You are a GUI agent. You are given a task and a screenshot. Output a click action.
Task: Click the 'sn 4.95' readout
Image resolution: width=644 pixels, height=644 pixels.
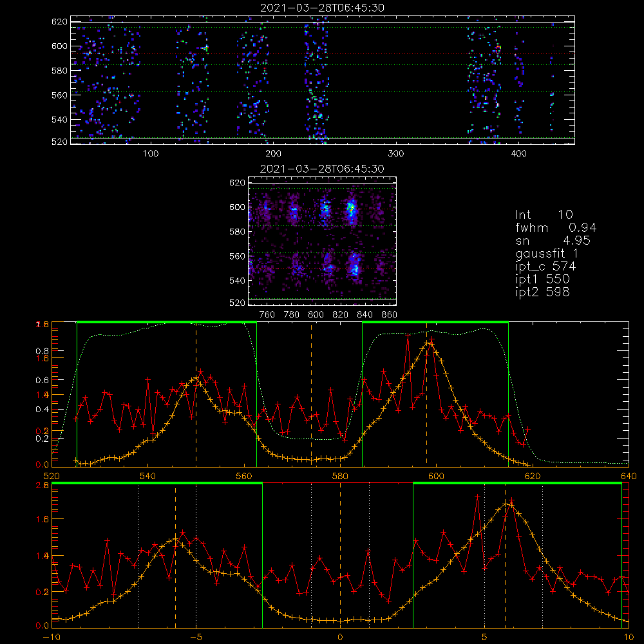[x=553, y=241]
